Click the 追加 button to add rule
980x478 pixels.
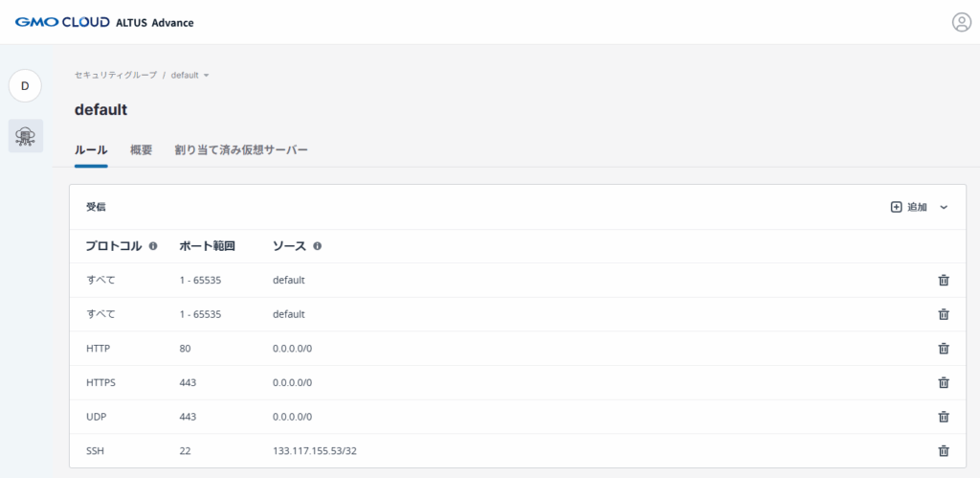[909, 207]
